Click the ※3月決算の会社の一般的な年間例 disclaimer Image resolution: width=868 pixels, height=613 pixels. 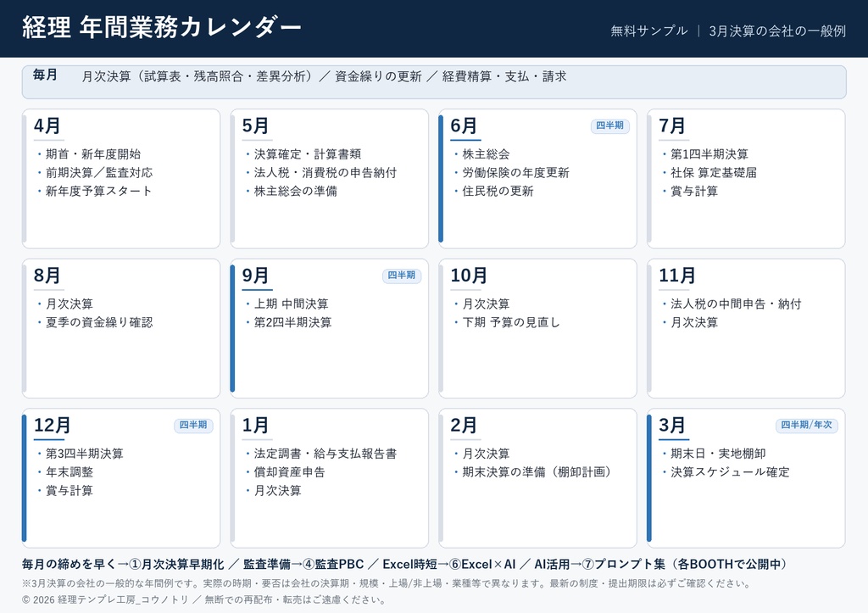(387, 583)
